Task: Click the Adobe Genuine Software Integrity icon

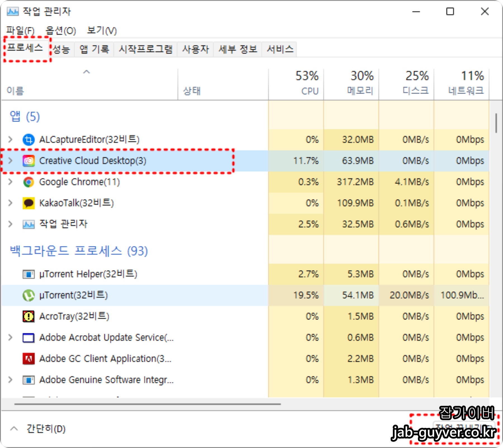Action: tap(29, 380)
